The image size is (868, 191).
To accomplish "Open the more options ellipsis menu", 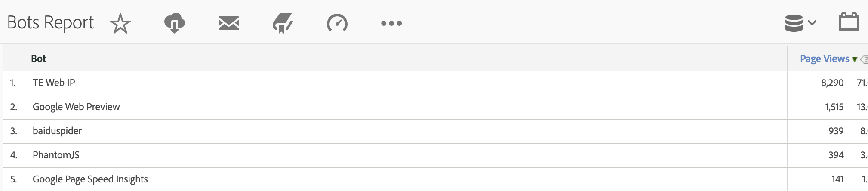I will 391,23.
